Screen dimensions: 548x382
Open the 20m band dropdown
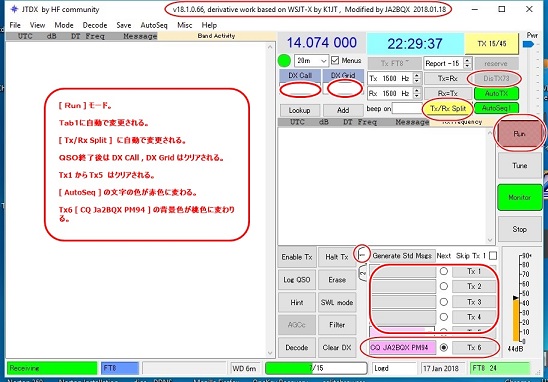[311, 61]
